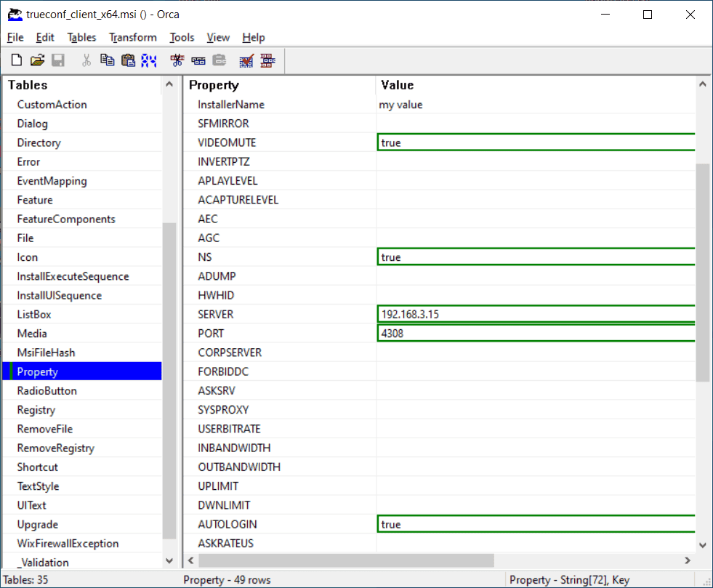Maximize the Orca window
The width and height of the screenshot is (713, 588).
click(x=648, y=15)
